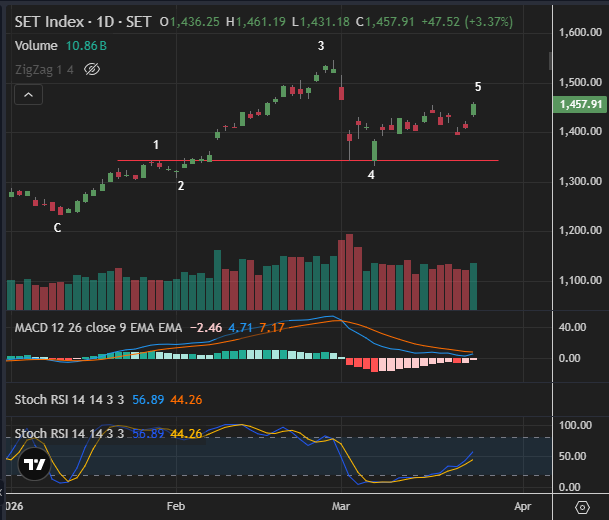Click the Mar date on time axis
Image resolution: width=609 pixels, height=520 pixels.
(341, 506)
